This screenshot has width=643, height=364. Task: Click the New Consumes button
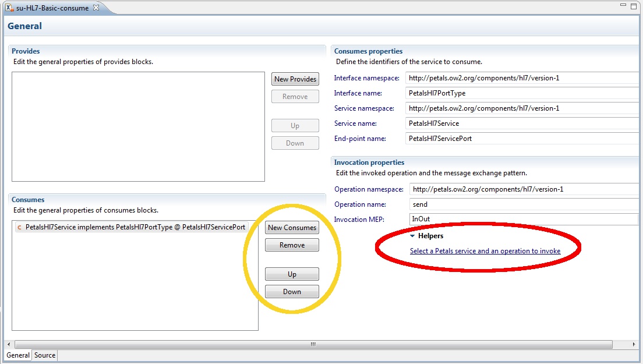(292, 228)
